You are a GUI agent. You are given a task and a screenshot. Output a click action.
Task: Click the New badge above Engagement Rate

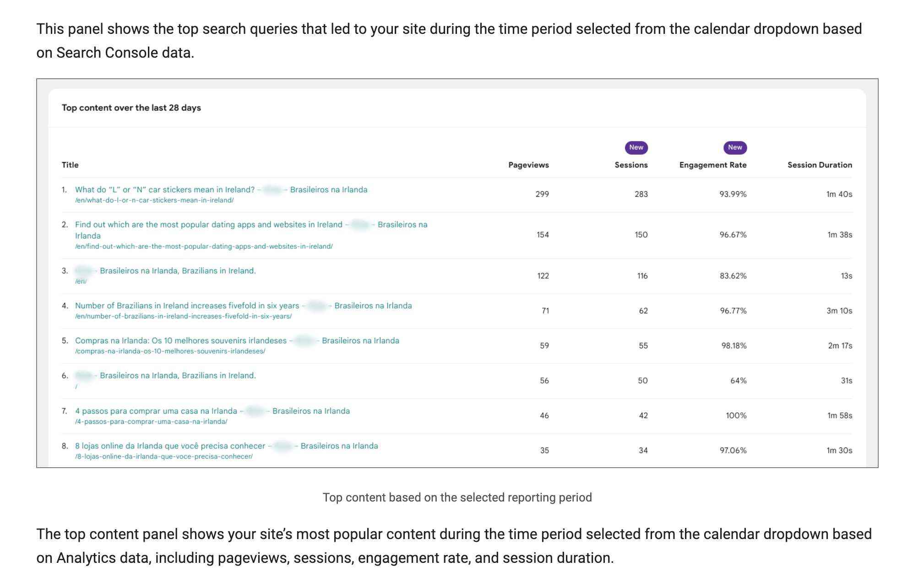735,147
